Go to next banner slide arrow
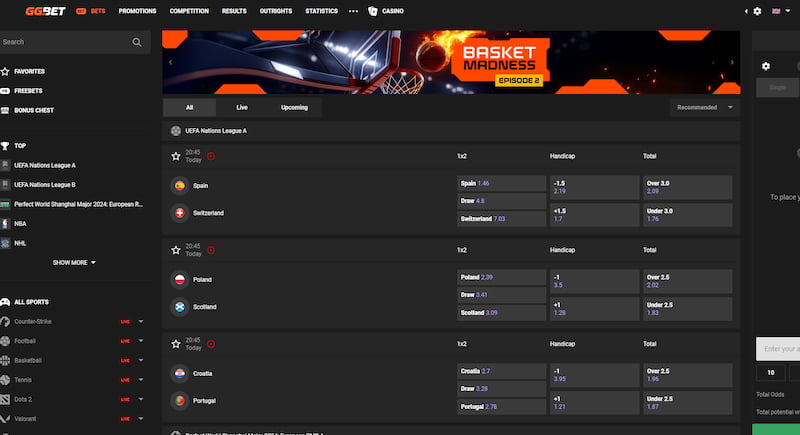The image size is (800, 435). pos(732,62)
